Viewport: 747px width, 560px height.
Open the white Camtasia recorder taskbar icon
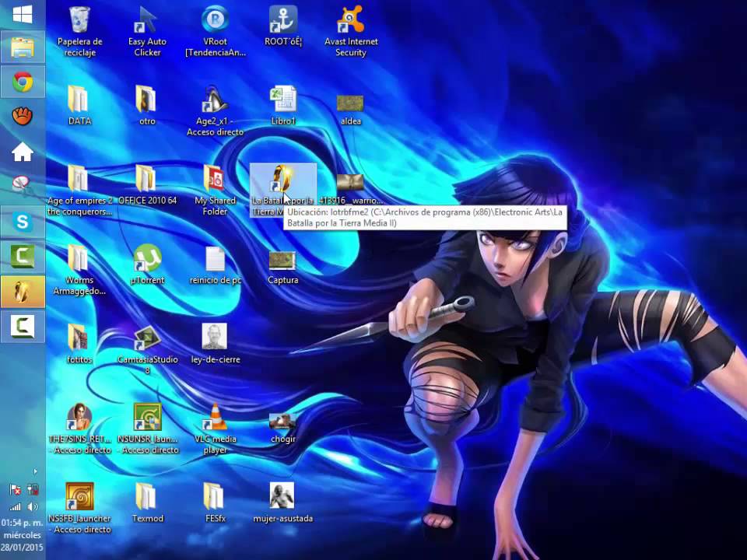(23, 327)
